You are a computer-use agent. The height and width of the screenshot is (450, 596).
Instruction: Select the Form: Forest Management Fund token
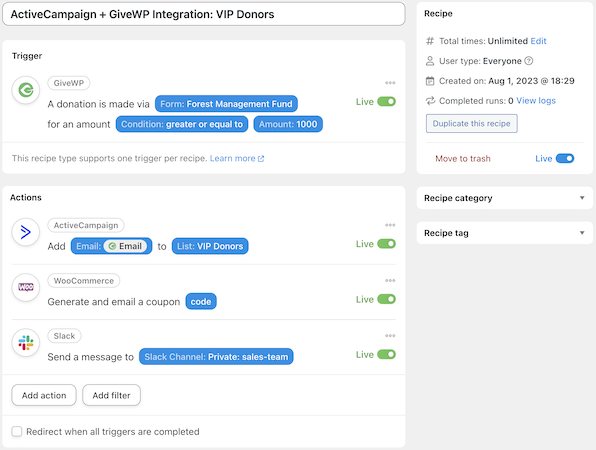pyautogui.click(x=226, y=104)
